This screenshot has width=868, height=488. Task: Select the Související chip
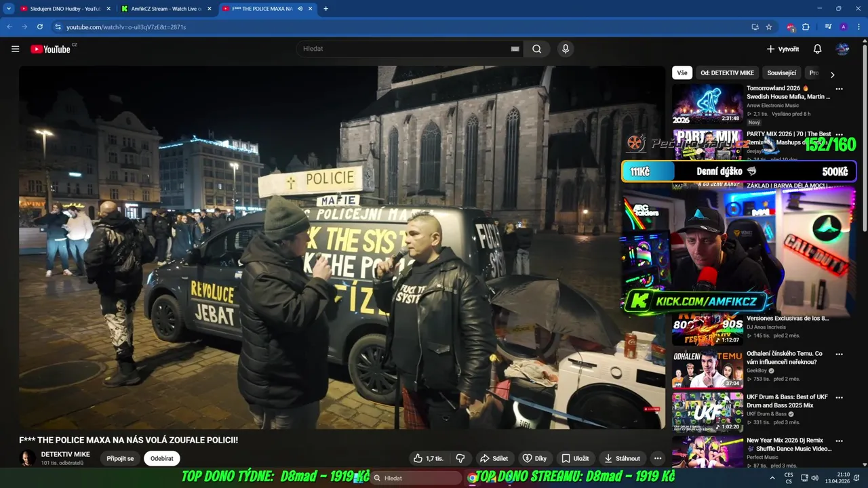pos(782,73)
